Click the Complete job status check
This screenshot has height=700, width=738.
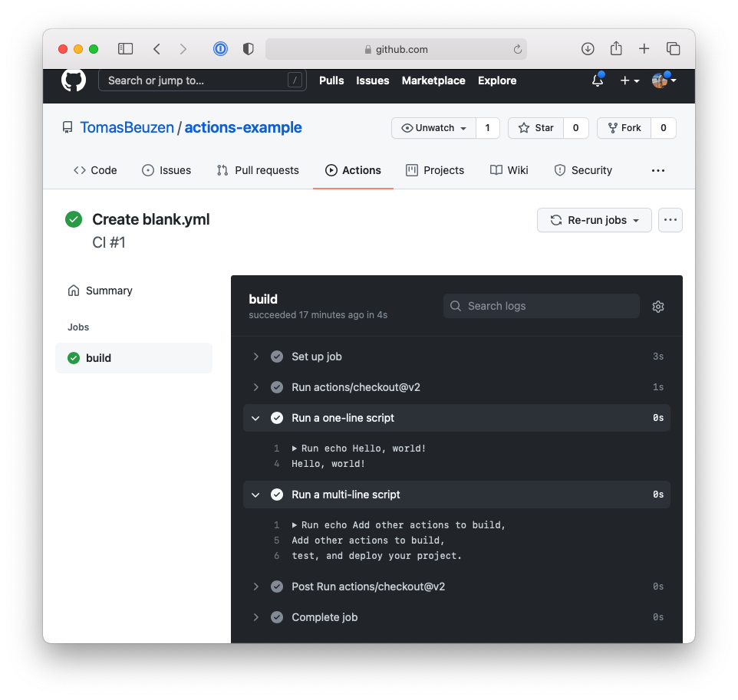[x=277, y=617]
